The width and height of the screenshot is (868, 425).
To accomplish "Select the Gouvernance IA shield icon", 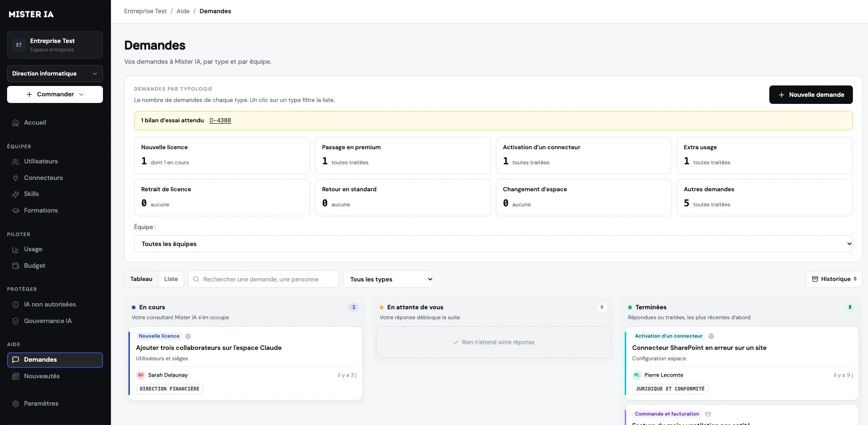I will 16,321.
